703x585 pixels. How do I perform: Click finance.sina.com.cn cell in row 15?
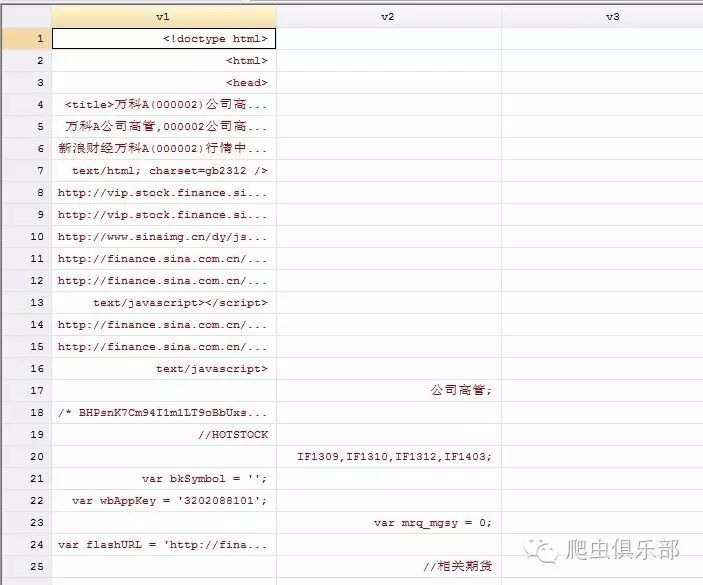(x=164, y=346)
